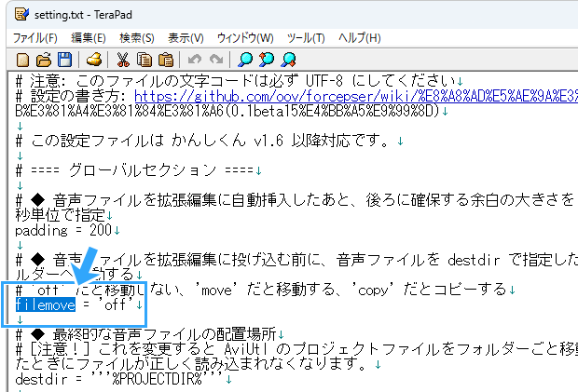Viewport: 578px width, 392px height.
Task: Open Find with the magnifier icon
Action: (x=245, y=60)
